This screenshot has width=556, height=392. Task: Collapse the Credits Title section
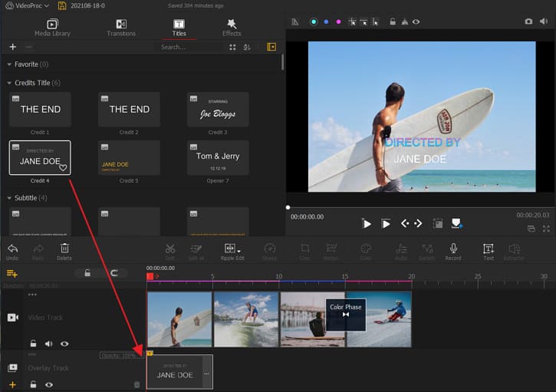click(8, 83)
